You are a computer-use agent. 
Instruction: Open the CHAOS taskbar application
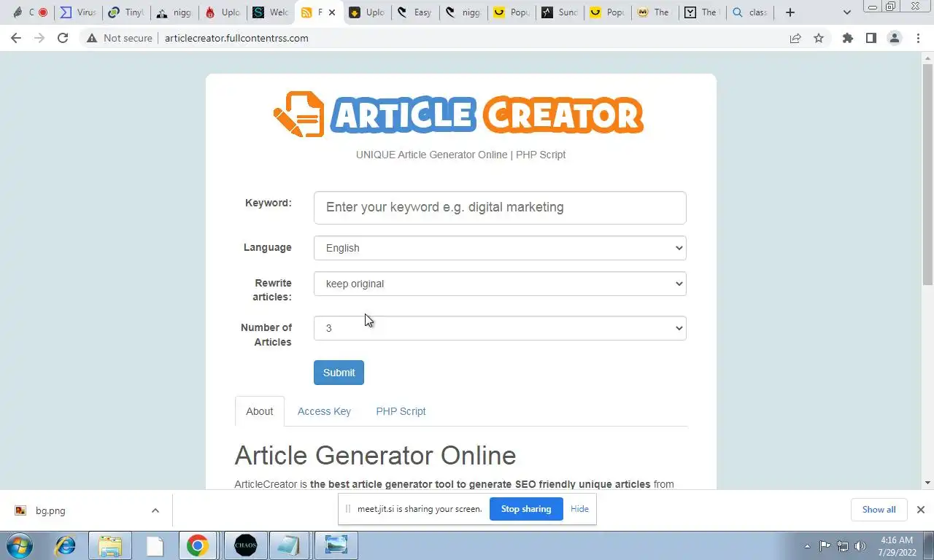[x=246, y=545]
